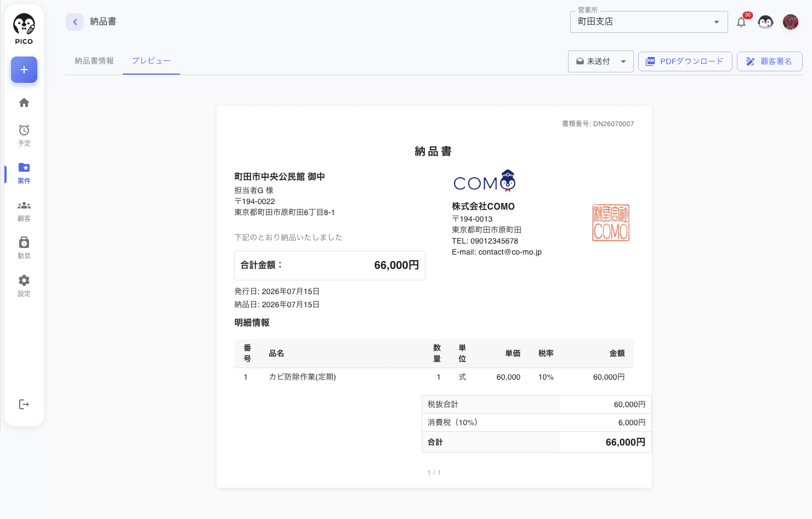Click the 納品日 2026年07月15日 line

(x=277, y=304)
